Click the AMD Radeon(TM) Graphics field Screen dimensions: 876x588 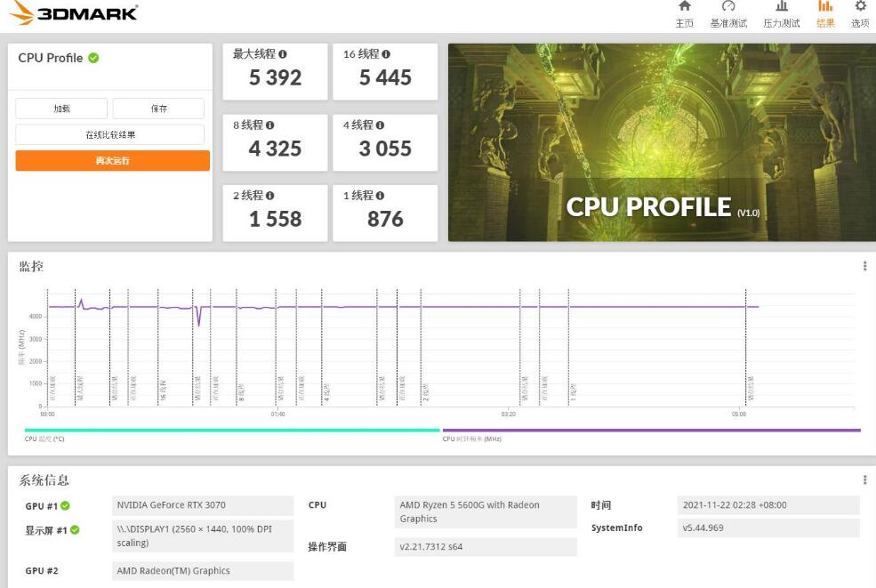point(203,571)
